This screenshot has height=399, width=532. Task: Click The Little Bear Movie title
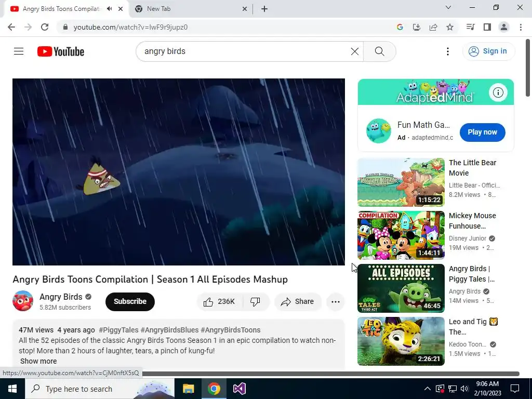[472, 168]
